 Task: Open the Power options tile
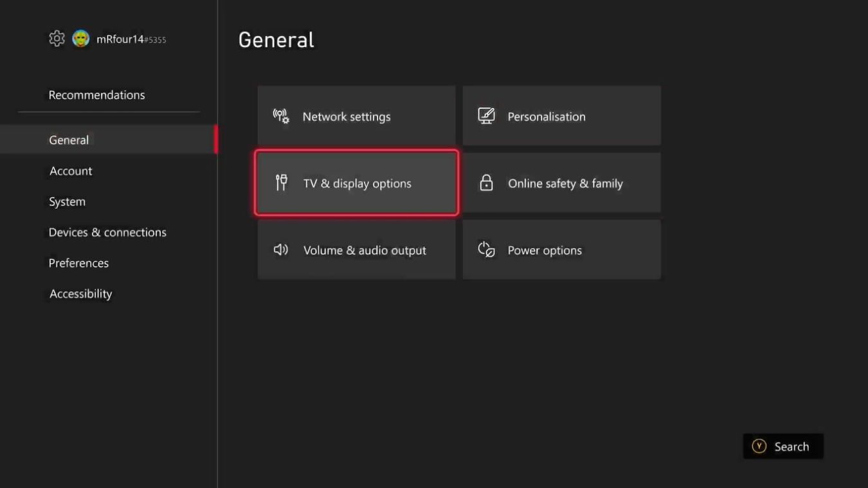(x=561, y=249)
